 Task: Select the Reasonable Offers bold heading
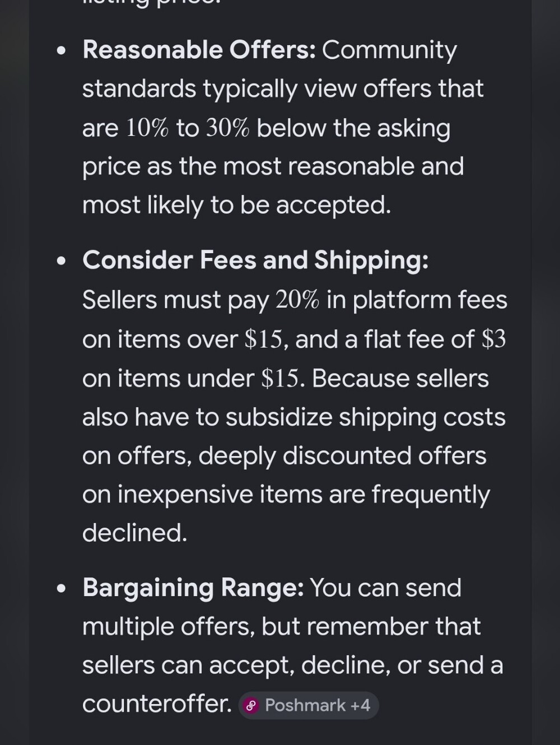pos(199,50)
